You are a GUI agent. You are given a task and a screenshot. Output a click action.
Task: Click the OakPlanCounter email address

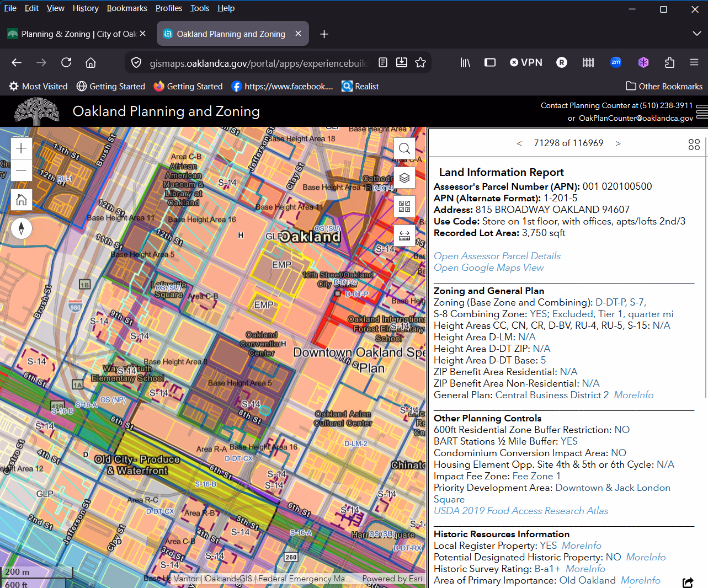(x=636, y=118)
